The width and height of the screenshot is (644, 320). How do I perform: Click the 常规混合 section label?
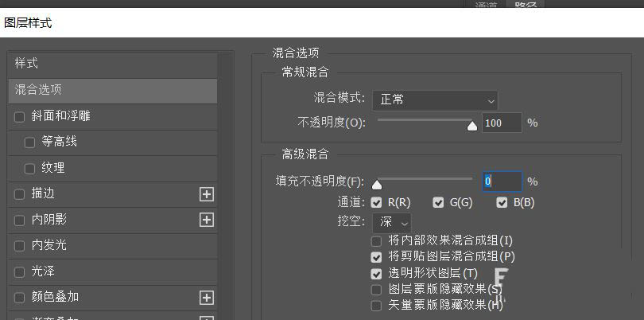305,72
